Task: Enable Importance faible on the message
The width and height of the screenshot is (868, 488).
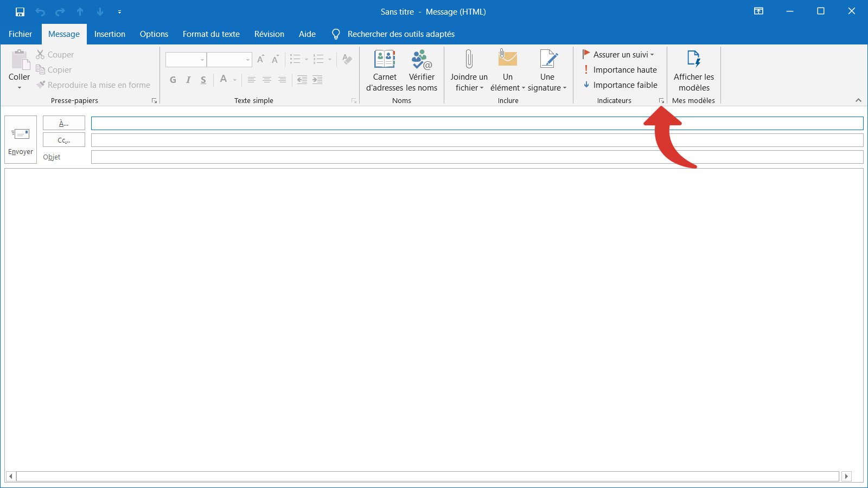Action: click(x=620, y=85)
